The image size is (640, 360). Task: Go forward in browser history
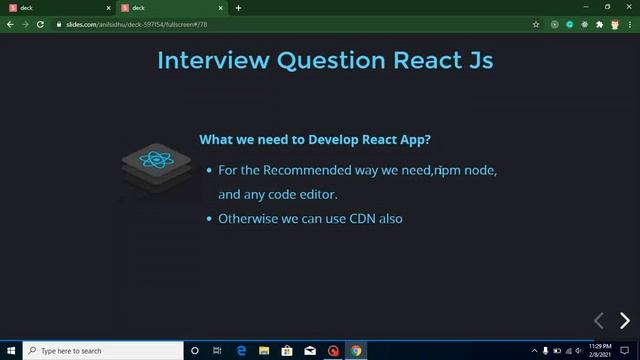(25, 24)
